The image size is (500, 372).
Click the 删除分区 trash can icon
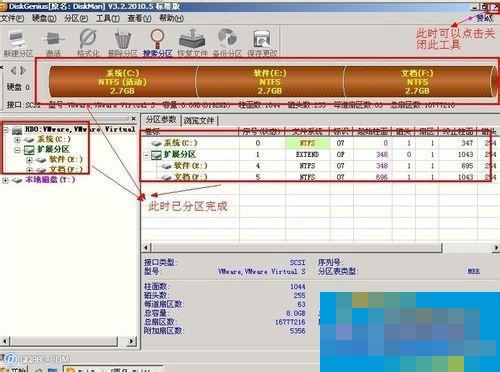click(x=123, y=39)
